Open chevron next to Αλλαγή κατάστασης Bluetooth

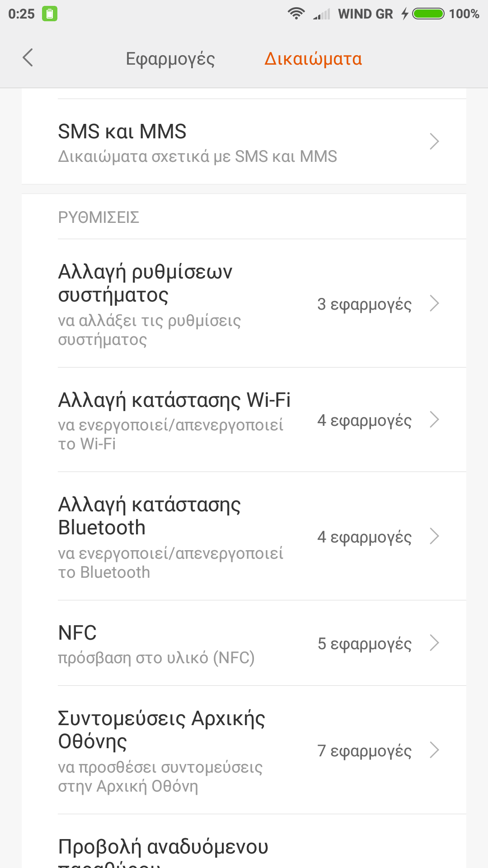pyautogui.click(x=434, y=536)
